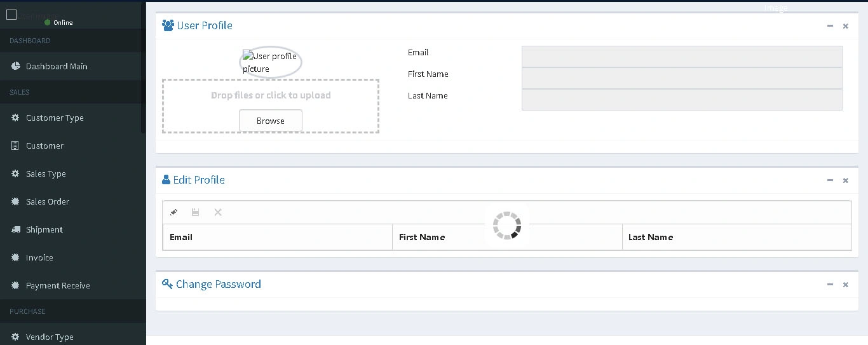
Task: Click the Shipment truck icon in sidebar
Action: 15,229
